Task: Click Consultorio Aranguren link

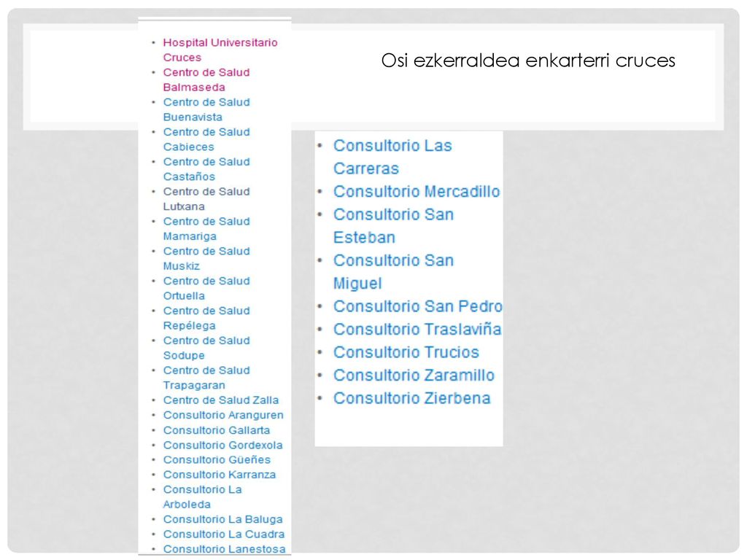Action: point(223,415)
